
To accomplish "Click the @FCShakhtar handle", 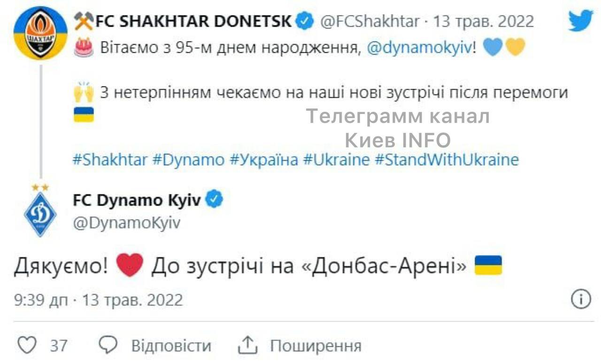I will [x=369, y=22].
